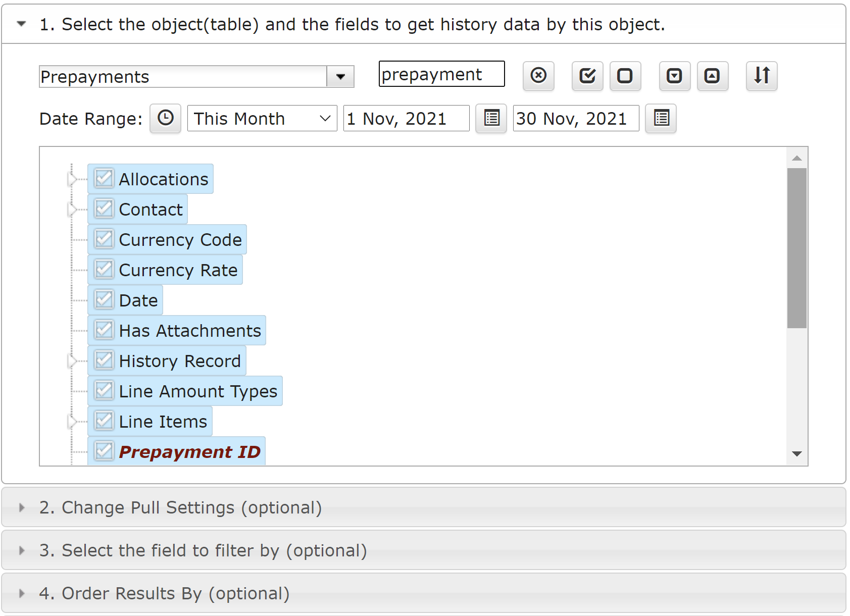Open the Prepayments object dropdown
Viewport: 850px width, 616px height.
[340, 77]
